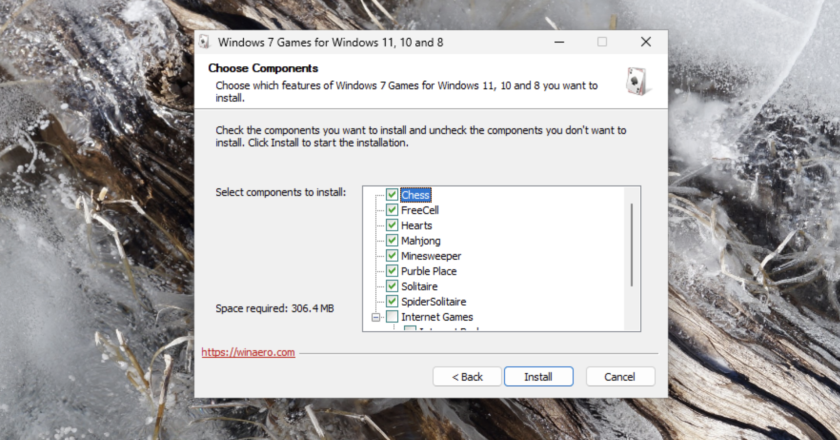This screenshot has width=840, height=440.
Task: Select the Internet Games label in list
Action: click(437, 317)
